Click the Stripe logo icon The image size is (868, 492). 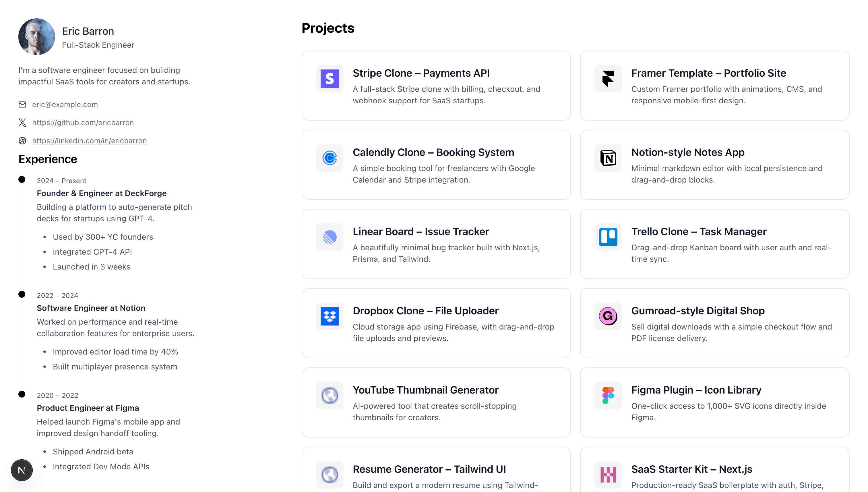tap(330, 79)
